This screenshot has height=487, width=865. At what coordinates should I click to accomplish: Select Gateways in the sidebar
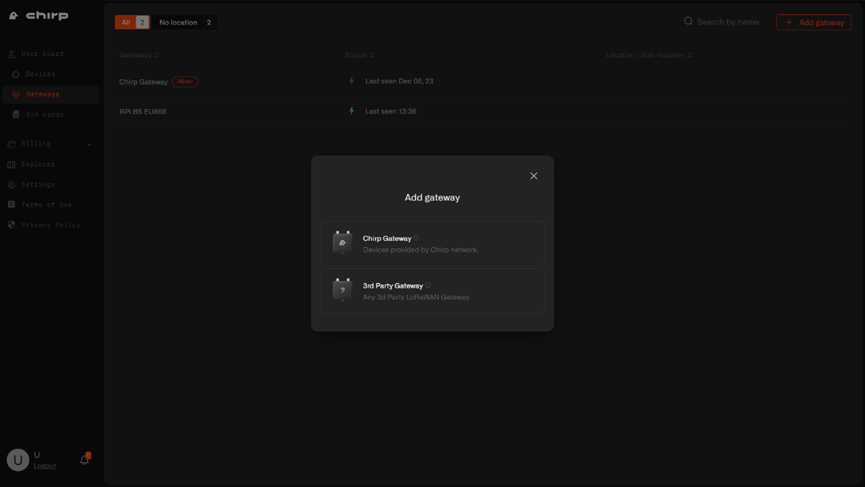(x=51, y=94)
